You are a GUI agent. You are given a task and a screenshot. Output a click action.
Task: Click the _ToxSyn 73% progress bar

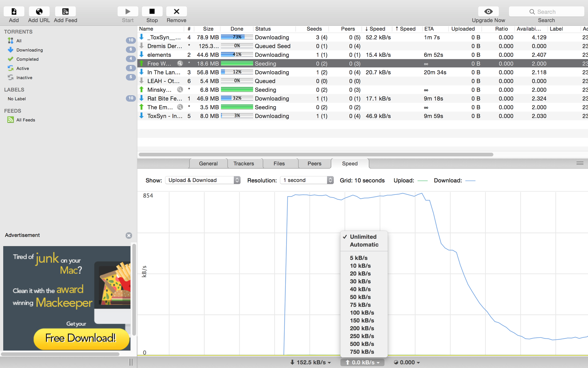pyautogui.click(x=237, y=37)
